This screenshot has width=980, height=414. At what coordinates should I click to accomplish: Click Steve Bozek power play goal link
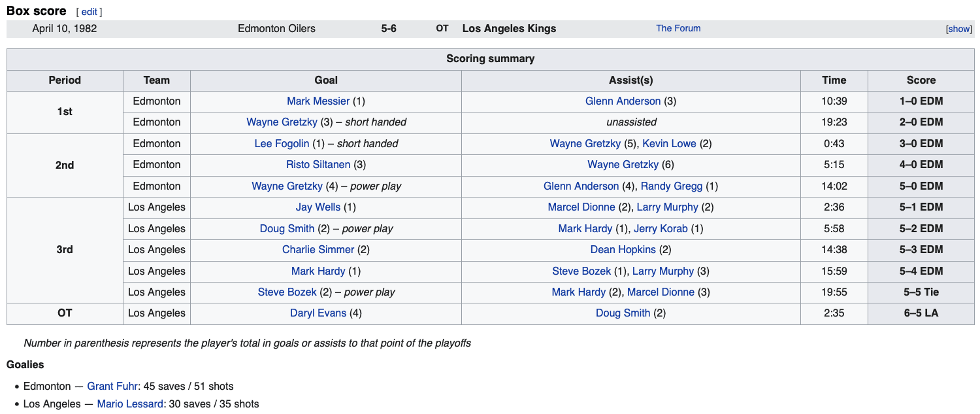pyautogui.click(x=287, y=292)
